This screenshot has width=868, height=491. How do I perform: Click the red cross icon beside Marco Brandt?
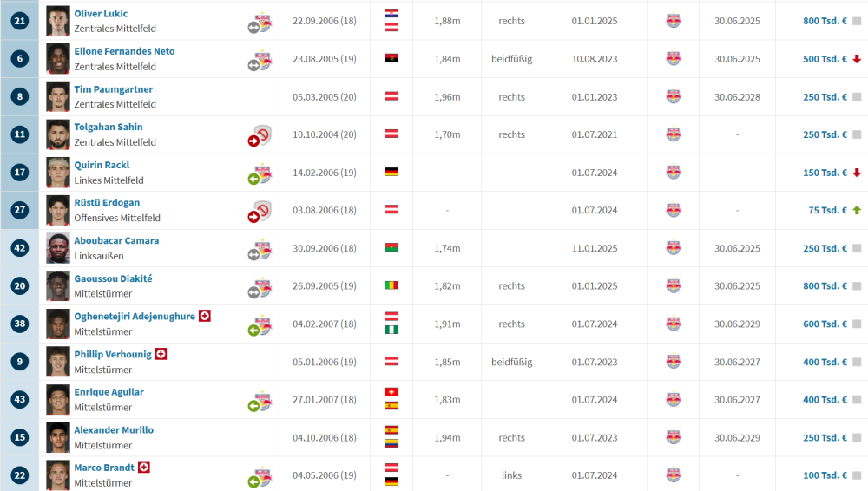point(144,468)
